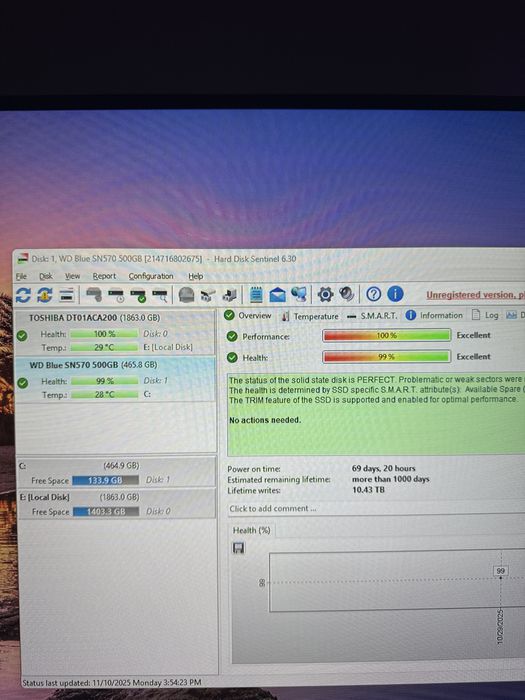Click the disk icon with clock badge
This screenshot has width=525, height=700.
pyautogui.click(x=116, y=296)
